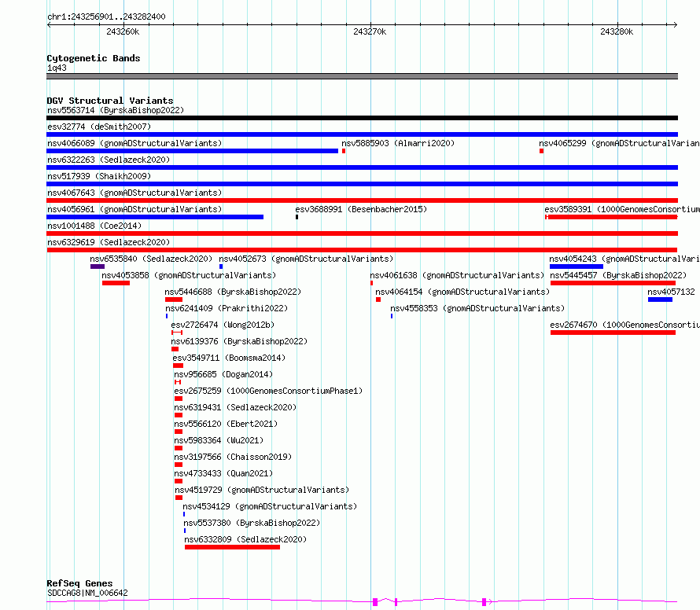The image size is (700, 610).
Task: Select the blue nsv4056961 variant bar
Action: tap(155, 217)
